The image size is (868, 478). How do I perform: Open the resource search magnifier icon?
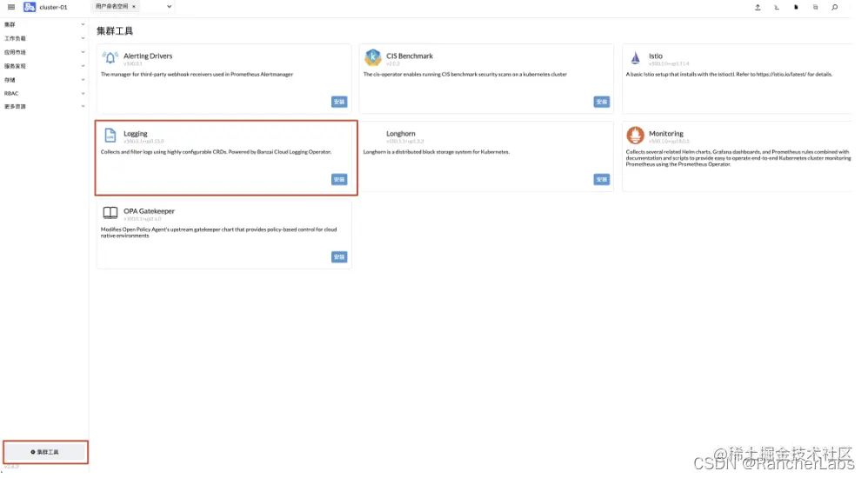click(x=835, y=7)
